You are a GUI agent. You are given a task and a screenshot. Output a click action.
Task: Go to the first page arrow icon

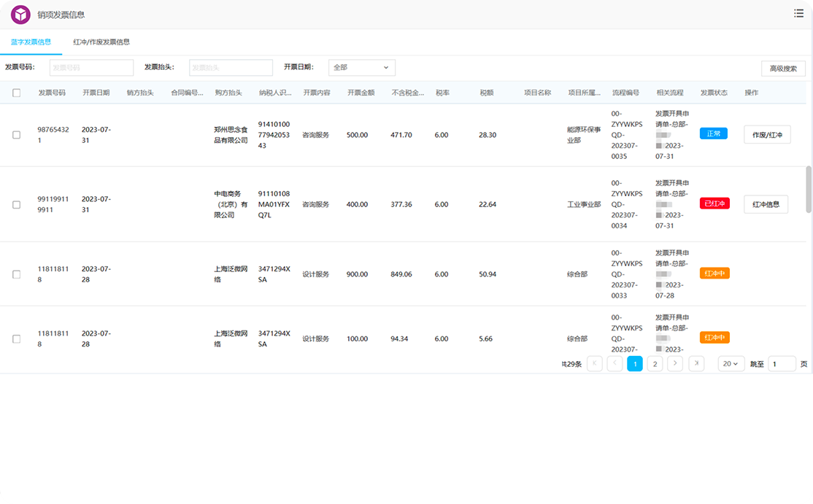pos(595,363)
